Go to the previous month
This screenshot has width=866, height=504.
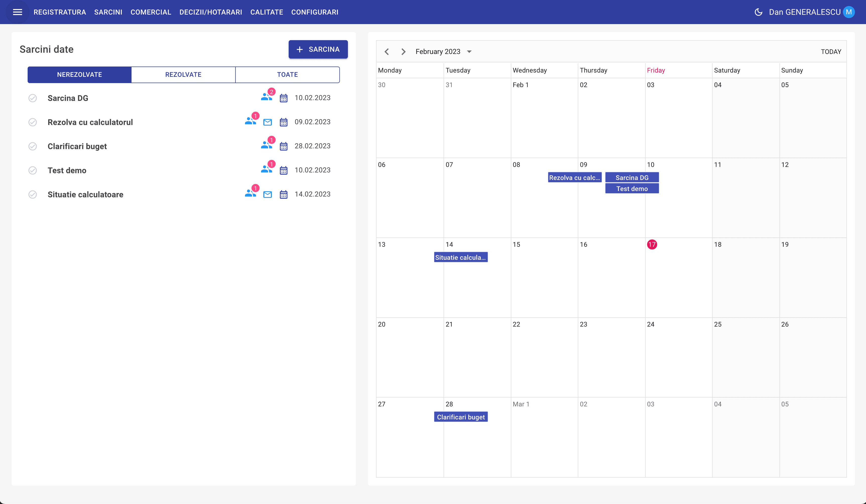pyautogui.click(x=387, y=51)
